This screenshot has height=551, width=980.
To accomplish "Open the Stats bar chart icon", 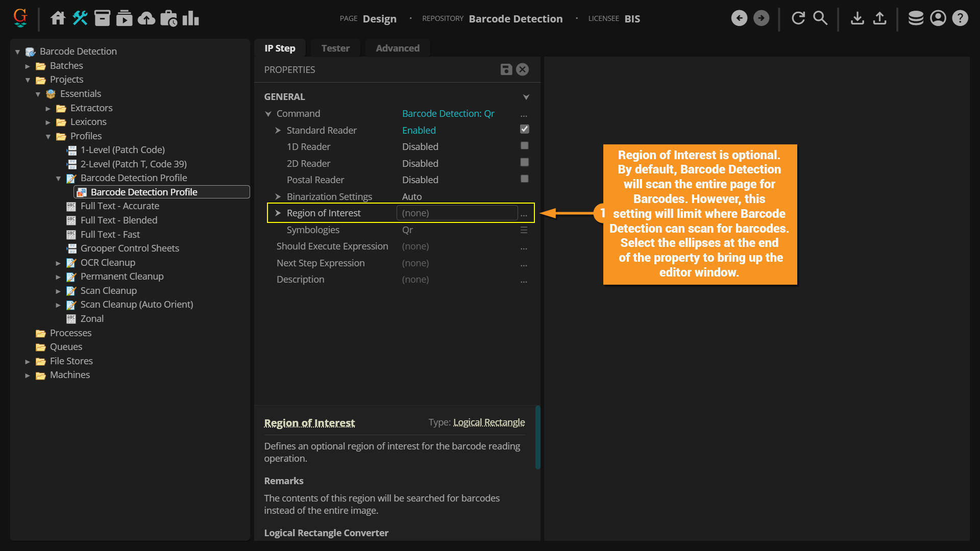I will coord(190,18).
